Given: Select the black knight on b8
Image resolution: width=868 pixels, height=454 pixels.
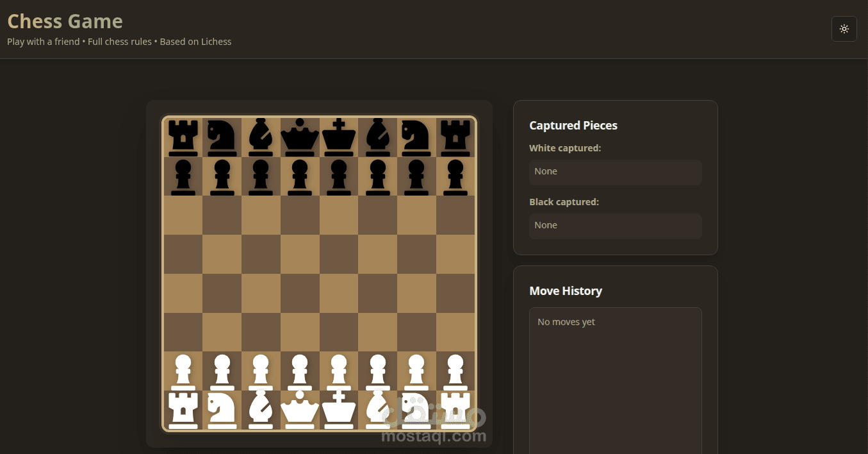Looking at the screenshot, I should [222, 137].
